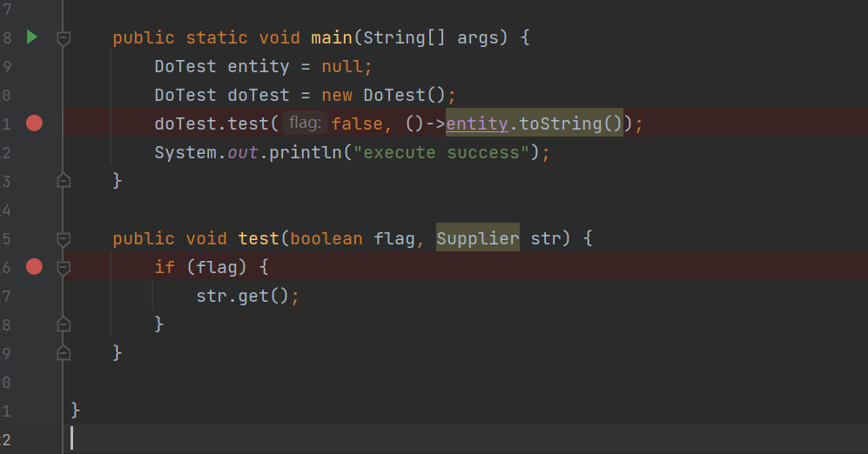Click fold end marker below the str.get() line
The height and width of the screenshot is (454, 868).
pos(63,324)
